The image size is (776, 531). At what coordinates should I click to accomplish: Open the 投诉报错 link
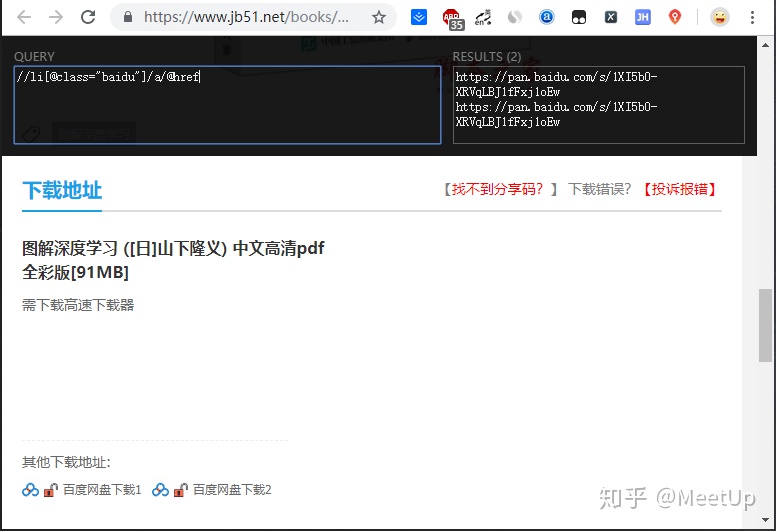pyautogui.click(x=679, y=189)
